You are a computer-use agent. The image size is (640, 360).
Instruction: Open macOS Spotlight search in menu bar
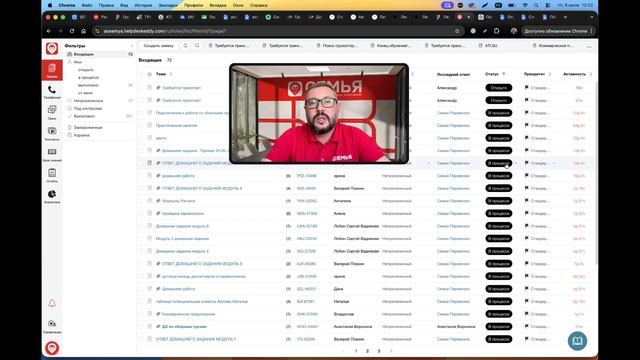tap(536, 5)
